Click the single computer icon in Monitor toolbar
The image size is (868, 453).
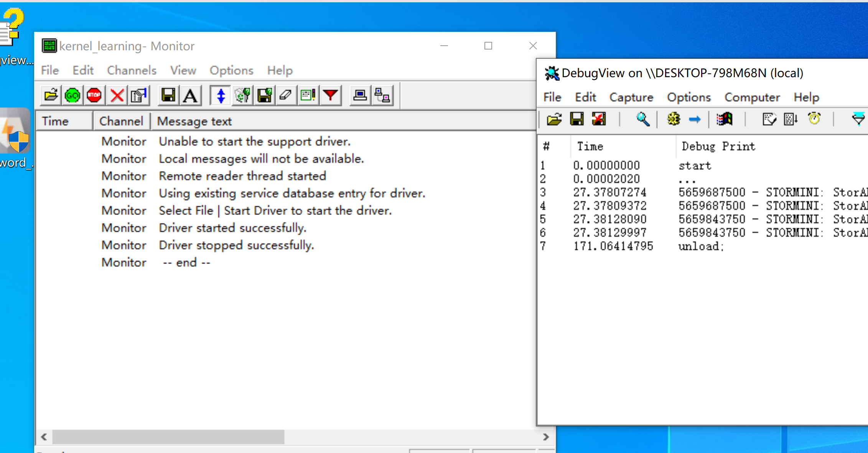[360, 95]
